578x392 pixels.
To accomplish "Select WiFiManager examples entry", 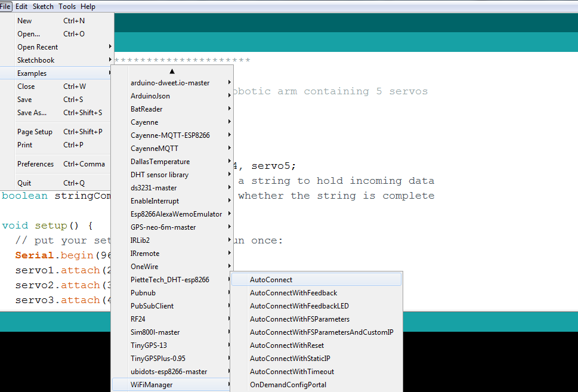I will [x=172, y=385].
